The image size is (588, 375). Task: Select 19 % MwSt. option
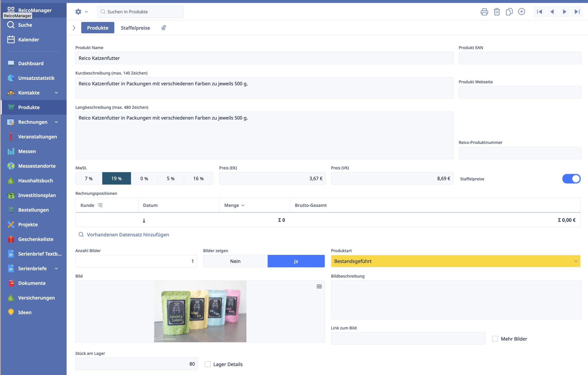[x=117, y=178]
